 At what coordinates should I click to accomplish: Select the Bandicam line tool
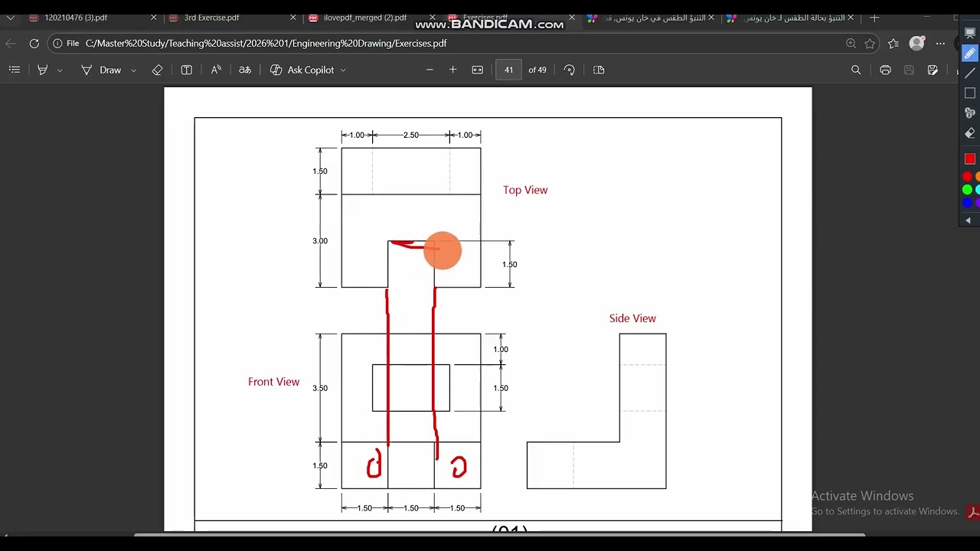click(970, 73)
